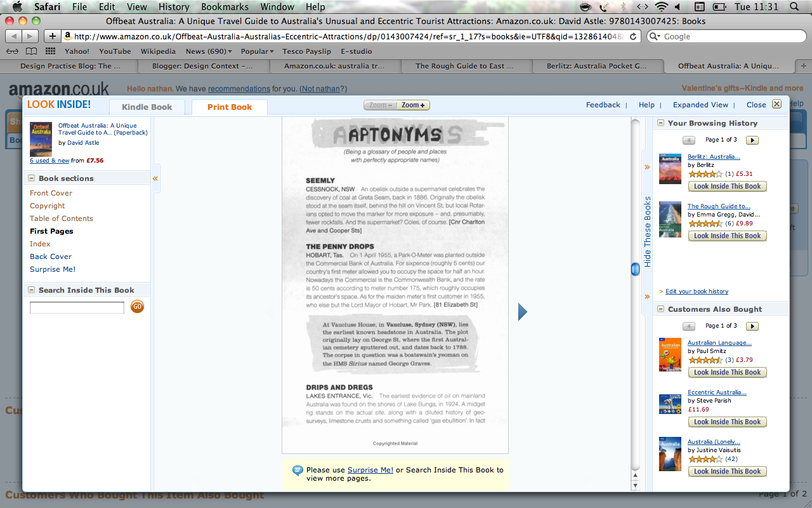This screenshot has width=812, height=508.
Task: Click the Wi-Fi status icon
Action: (x=662, y=7)
